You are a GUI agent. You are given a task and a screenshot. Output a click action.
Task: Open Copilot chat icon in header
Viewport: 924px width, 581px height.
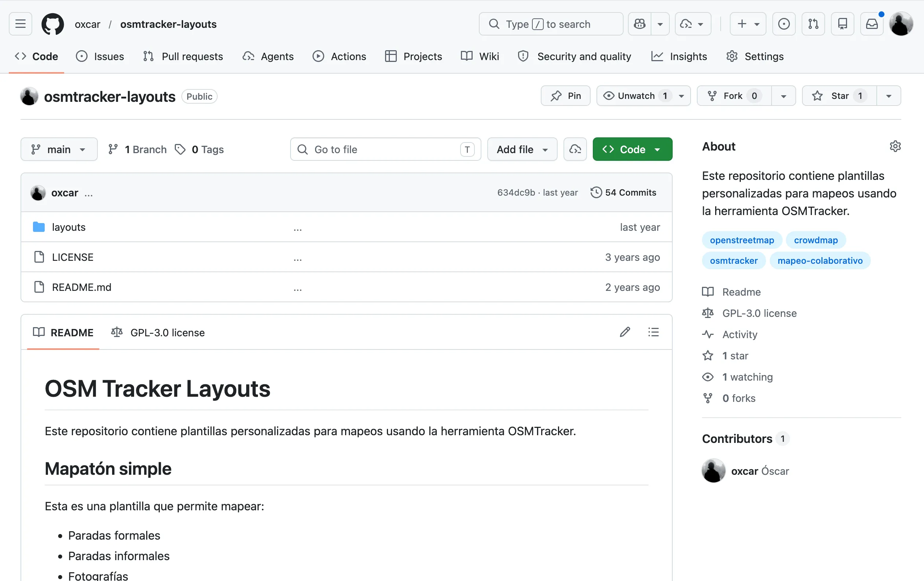(x=640, y=24)
